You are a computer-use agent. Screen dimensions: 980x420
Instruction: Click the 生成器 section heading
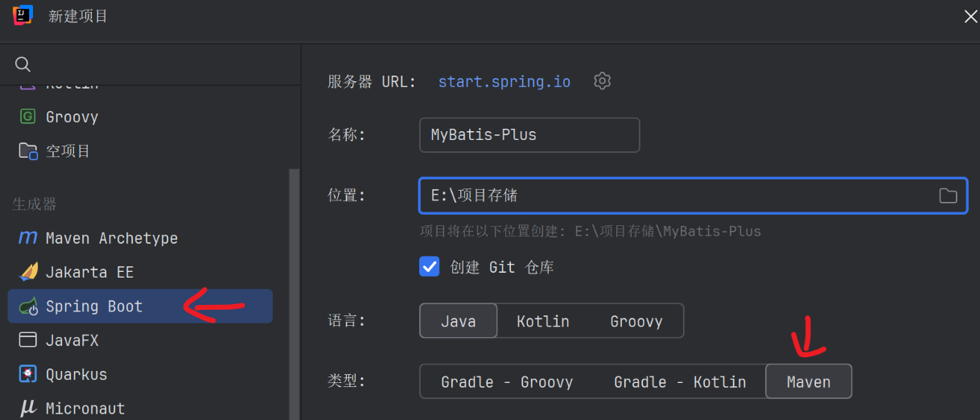(35, 204)
